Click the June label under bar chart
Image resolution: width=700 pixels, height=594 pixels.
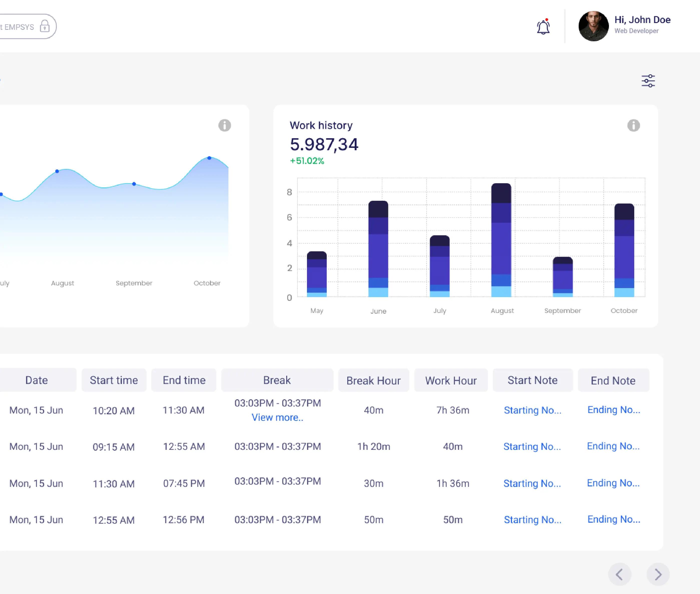378,311
